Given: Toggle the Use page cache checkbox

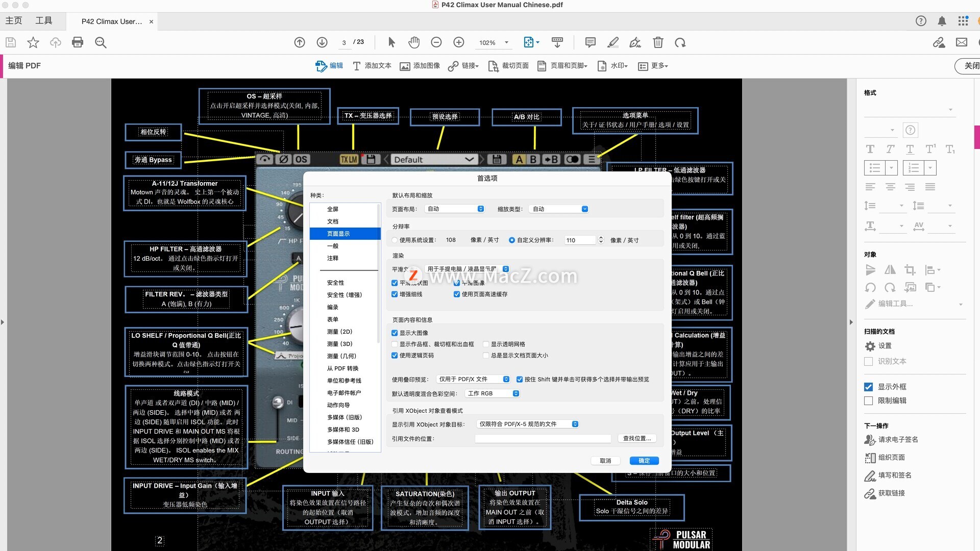Looking at the screenshot, I should (457, 294).
